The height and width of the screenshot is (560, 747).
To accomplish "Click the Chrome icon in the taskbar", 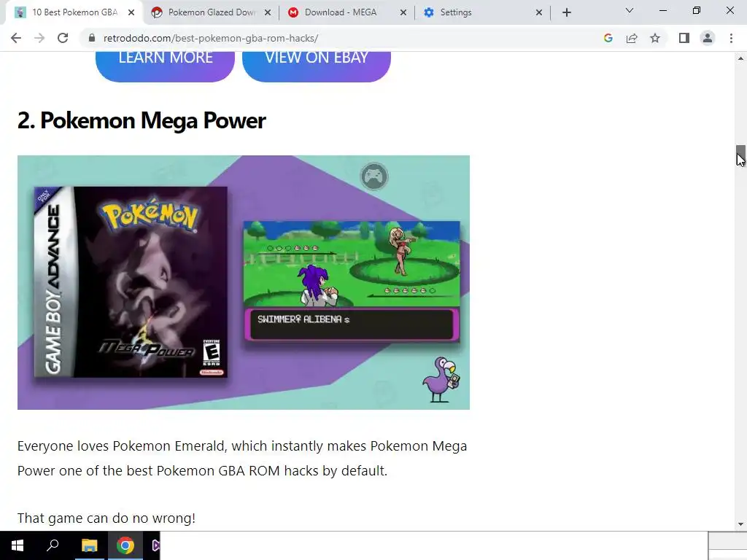I will click(125, 545).
